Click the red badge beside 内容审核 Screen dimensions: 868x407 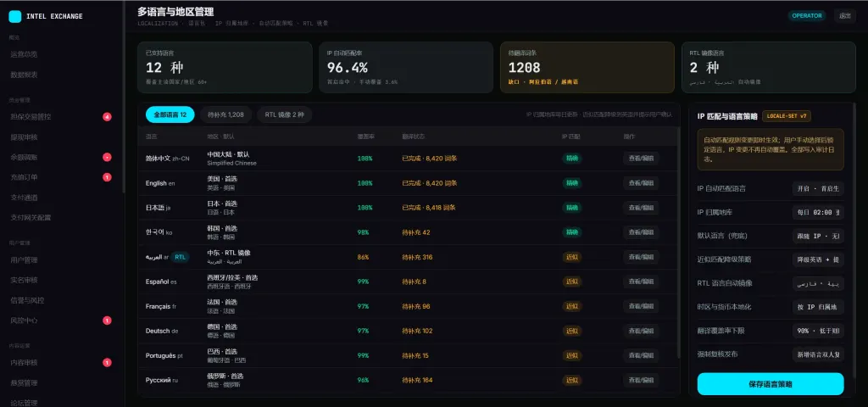tap(107, 363)
